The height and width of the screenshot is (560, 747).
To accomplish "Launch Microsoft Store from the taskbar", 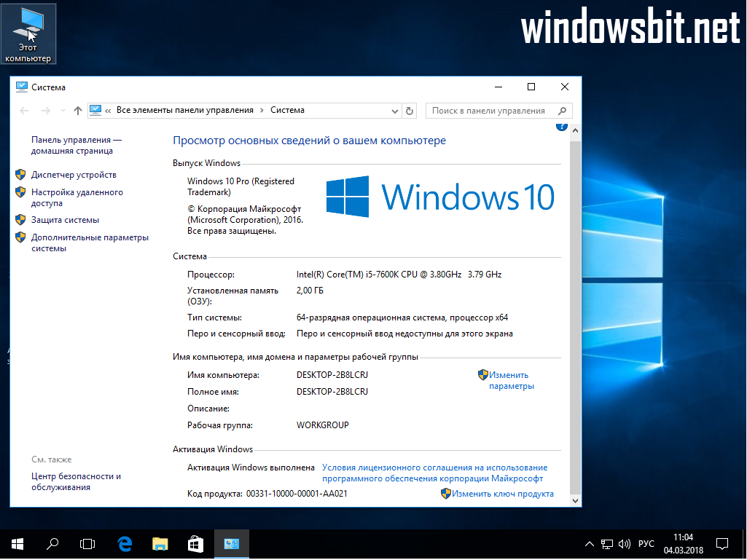I will click(195, 543).
